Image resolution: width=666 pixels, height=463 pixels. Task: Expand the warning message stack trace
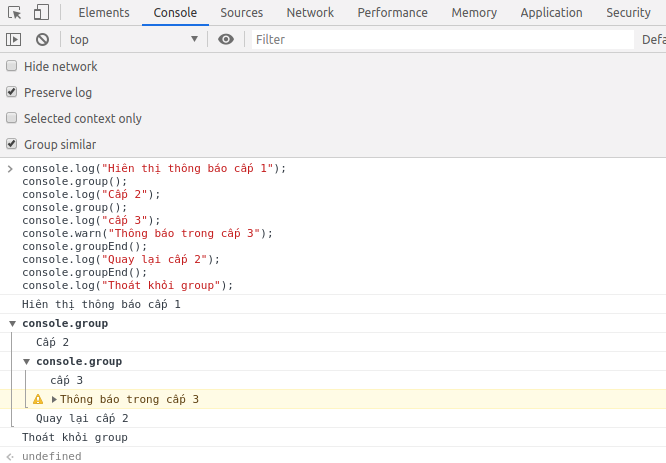pyautogui.click(x=54, y=399)
